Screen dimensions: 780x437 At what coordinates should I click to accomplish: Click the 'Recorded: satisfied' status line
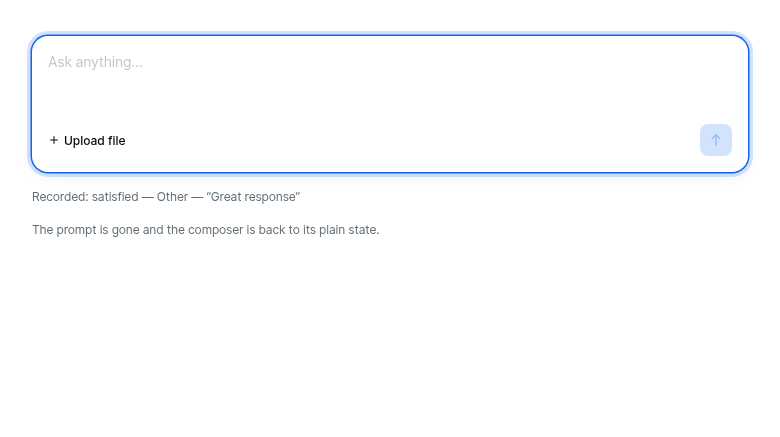[166, 197]
